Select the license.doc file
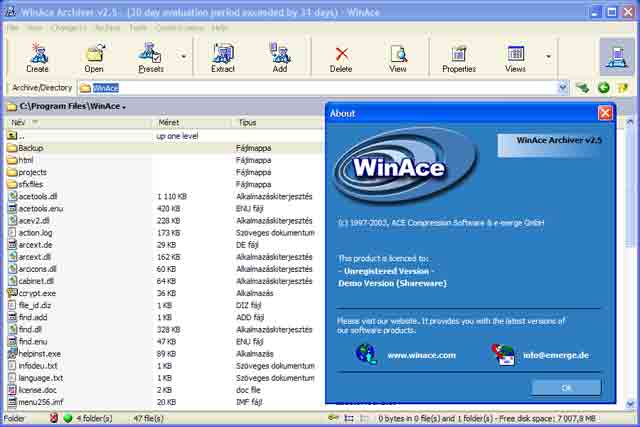Viewport: 640px width, 427px height. pos(164,390)
